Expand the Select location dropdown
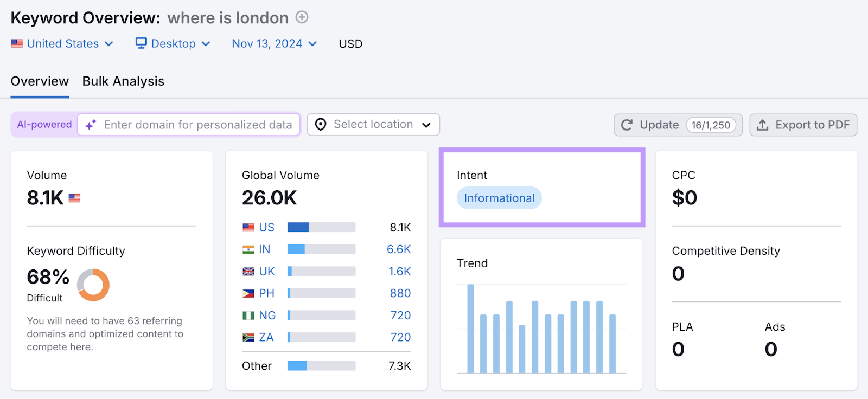This screenshot has height=399, width=868. point(373,125)
